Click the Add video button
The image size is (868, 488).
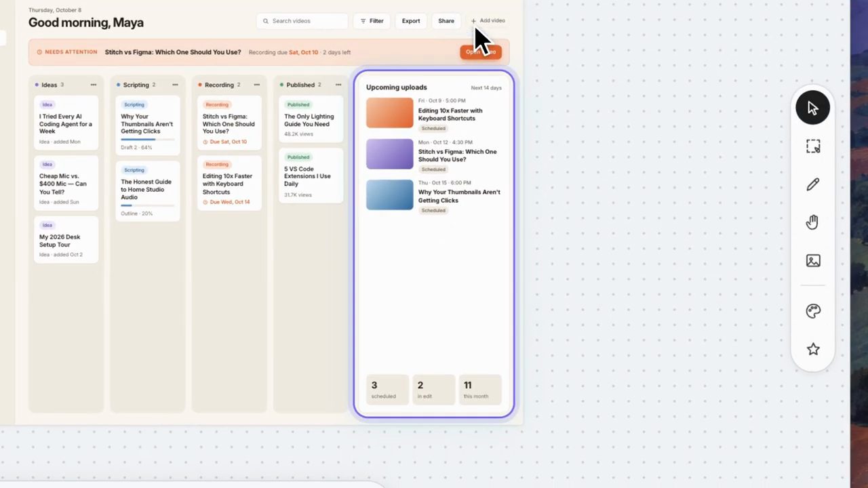pos(488,21)
